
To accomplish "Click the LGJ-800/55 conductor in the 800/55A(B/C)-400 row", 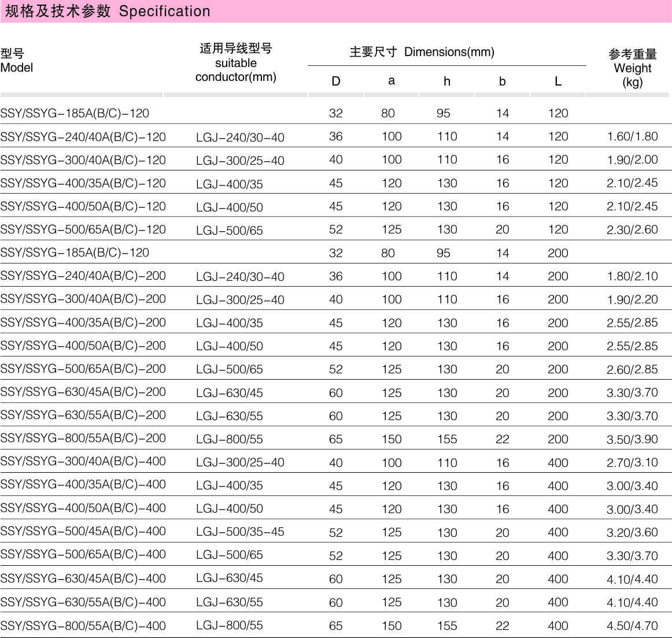I will [229, 626].
